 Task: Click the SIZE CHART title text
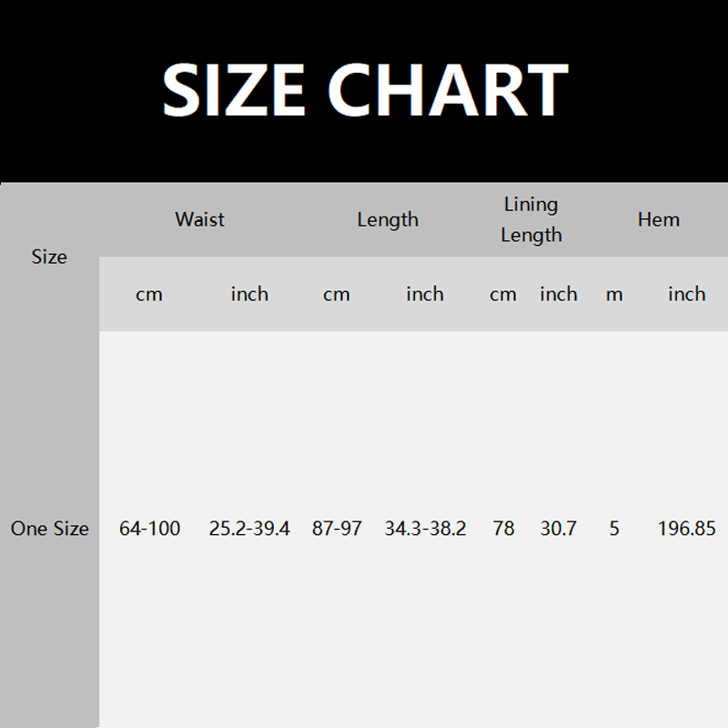(365, 90)
